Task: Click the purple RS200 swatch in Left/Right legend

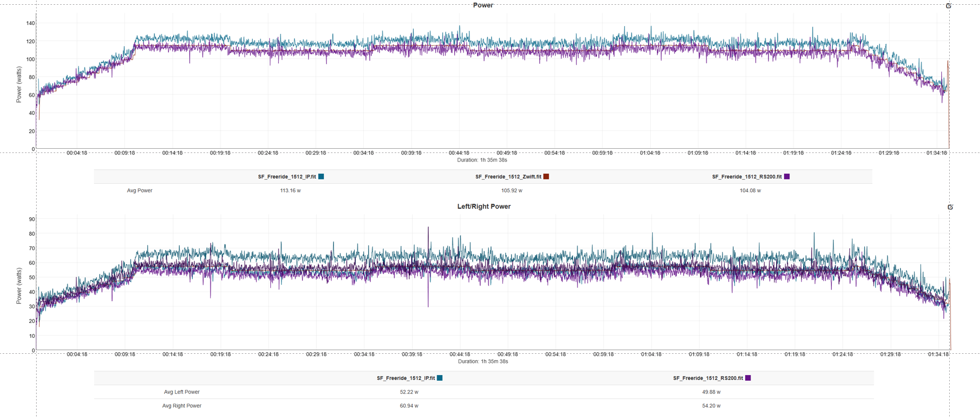Action: [x=748, y=378]
